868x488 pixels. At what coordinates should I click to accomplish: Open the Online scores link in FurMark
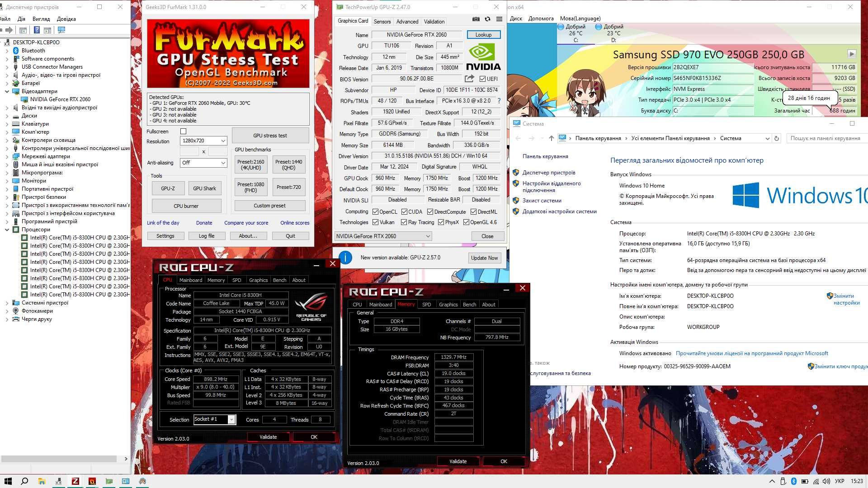(x=295, y=223)
